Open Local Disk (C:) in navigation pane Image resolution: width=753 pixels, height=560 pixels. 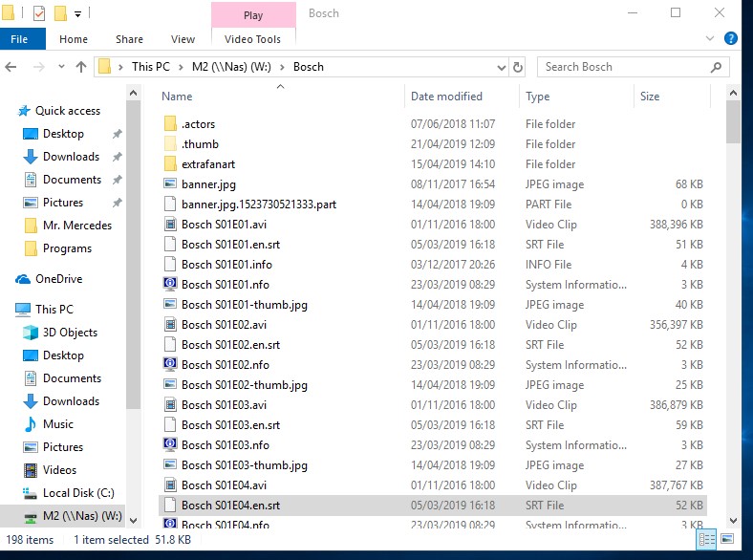(x=78, y=493)
